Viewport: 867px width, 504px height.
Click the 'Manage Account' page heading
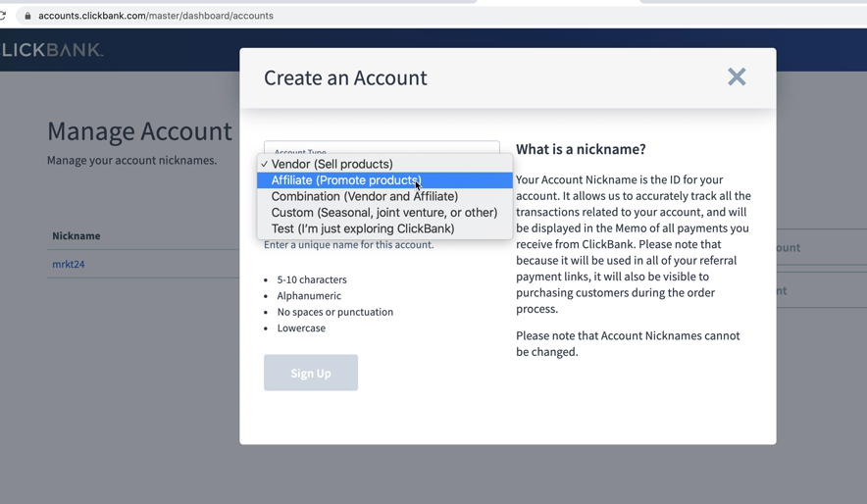(x=140, y=131)
